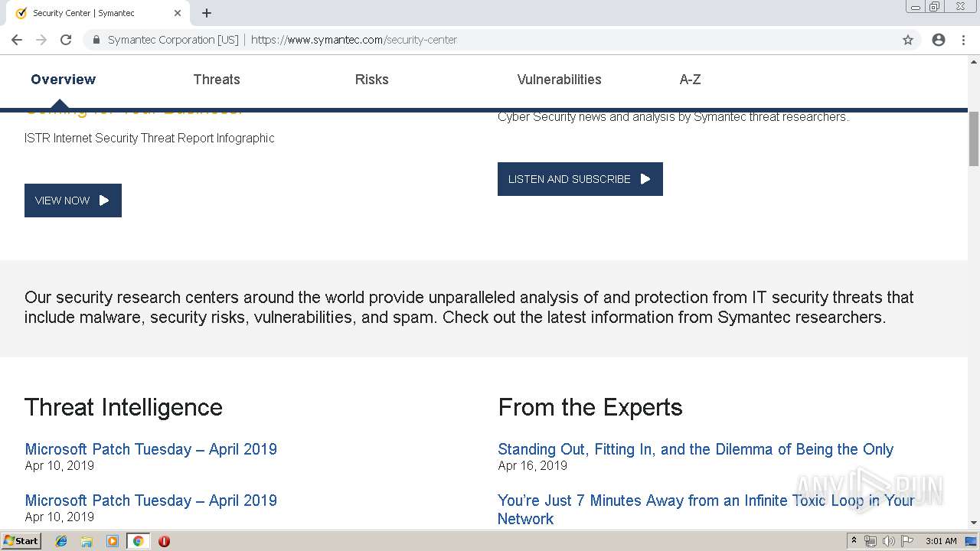Viewport: 980px width, 551px height.
Task: Select the Security Center | Symantec tab
Action: click(x=98, y=13)
